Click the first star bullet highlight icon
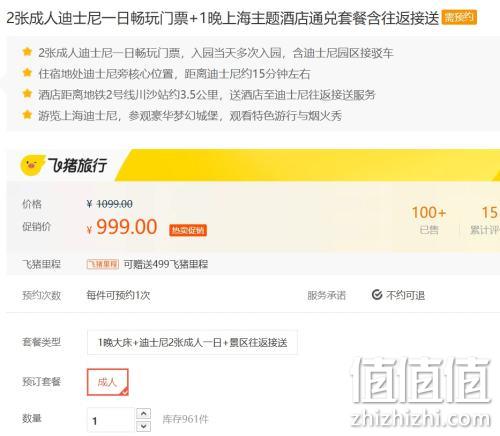 point(27,52)
